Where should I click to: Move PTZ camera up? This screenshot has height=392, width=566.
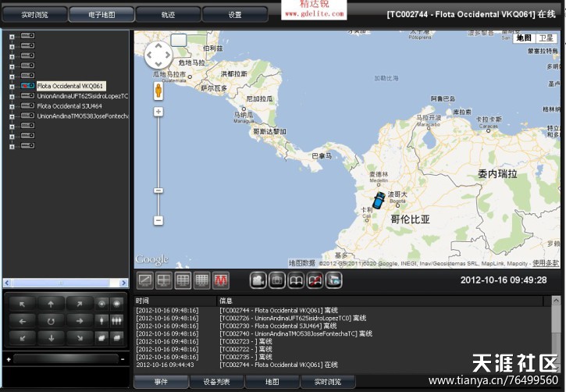click(x=51, y=305)
